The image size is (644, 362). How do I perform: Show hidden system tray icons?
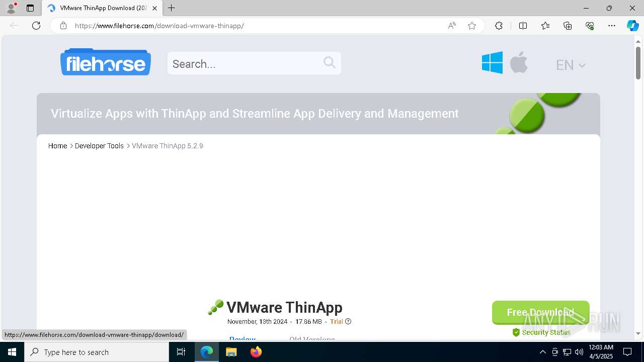click(x=542, y=352)
